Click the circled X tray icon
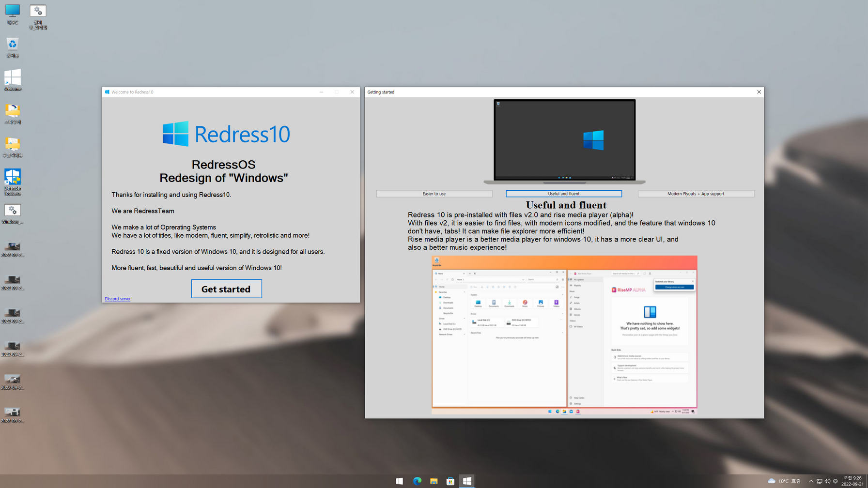 coord(835,481)
